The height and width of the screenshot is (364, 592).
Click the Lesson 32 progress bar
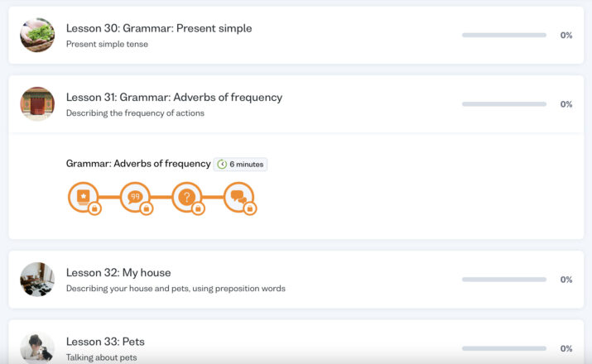coord(504,280)
